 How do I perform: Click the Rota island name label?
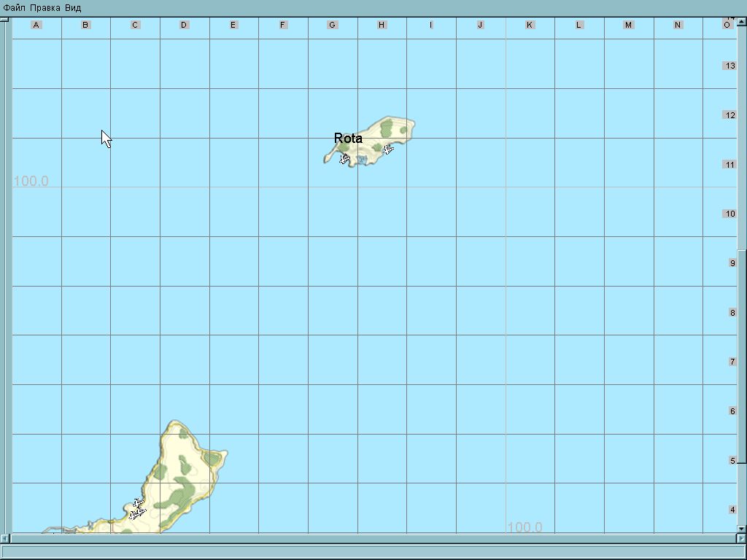pyautogui.click(x=348, y=138)
